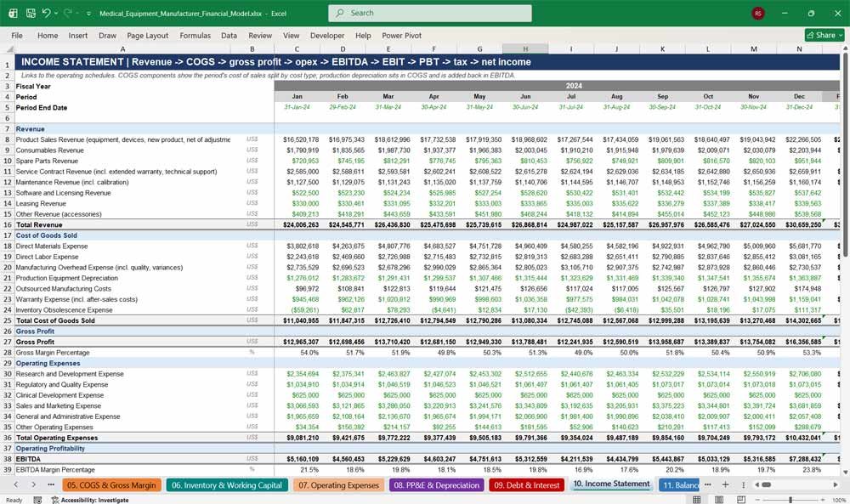Open Customize Quick Access Toolbar dropdown
The image size is (850, 504).
pyautogui.click(x=89, y=14)
